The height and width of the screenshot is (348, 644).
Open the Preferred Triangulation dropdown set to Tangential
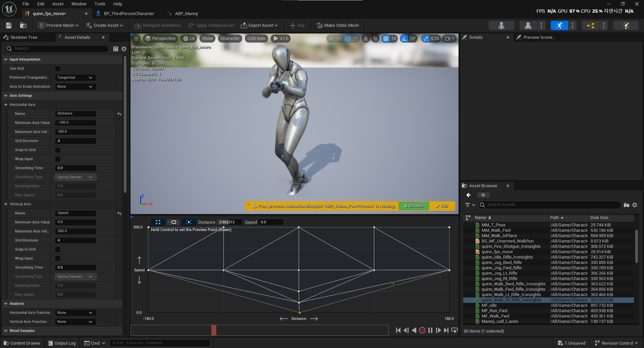[75, 78]
